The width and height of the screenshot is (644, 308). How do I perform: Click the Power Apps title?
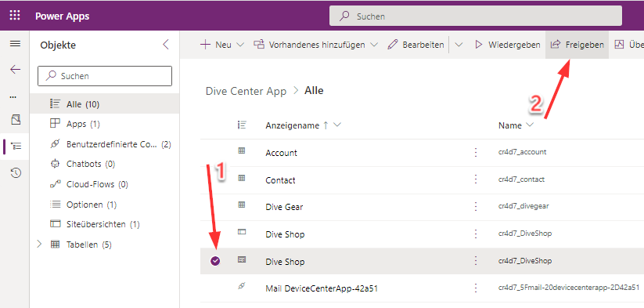pyautogui.click(x=62, y=16)
